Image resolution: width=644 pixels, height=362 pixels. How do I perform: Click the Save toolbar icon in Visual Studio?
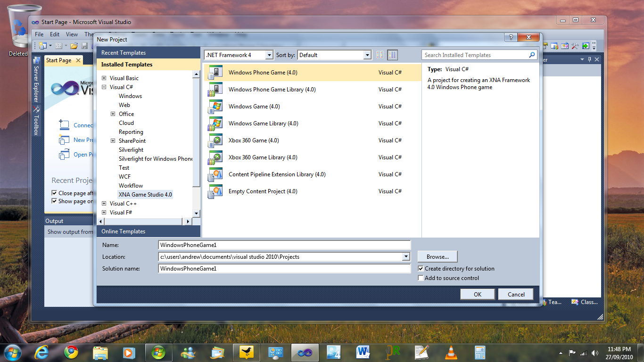point(84,46)
